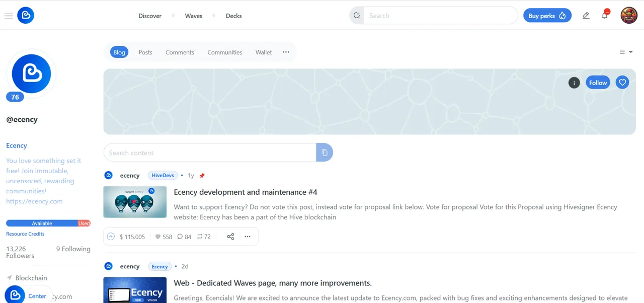View 9 Following list
This screenshot has height=303, width=644.
(x=73, y=249)
